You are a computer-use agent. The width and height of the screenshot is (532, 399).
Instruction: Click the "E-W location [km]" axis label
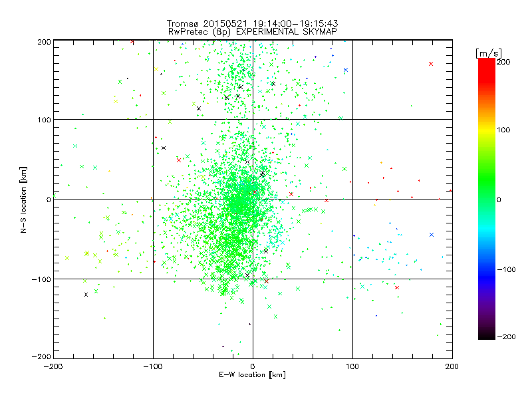click(253, 374)
